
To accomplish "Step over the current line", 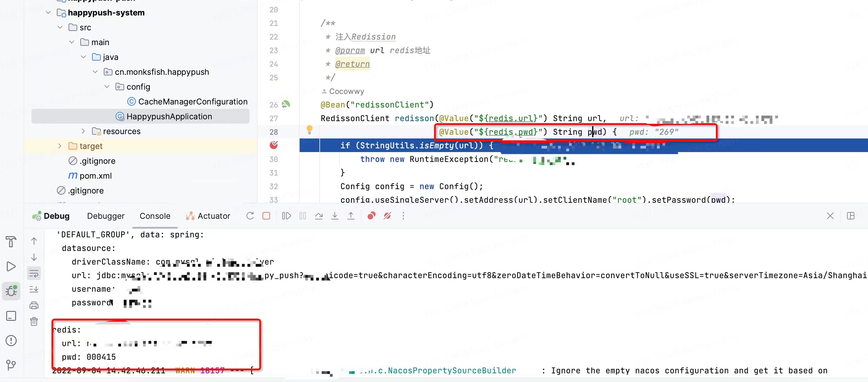I will [x=319, y=216].
